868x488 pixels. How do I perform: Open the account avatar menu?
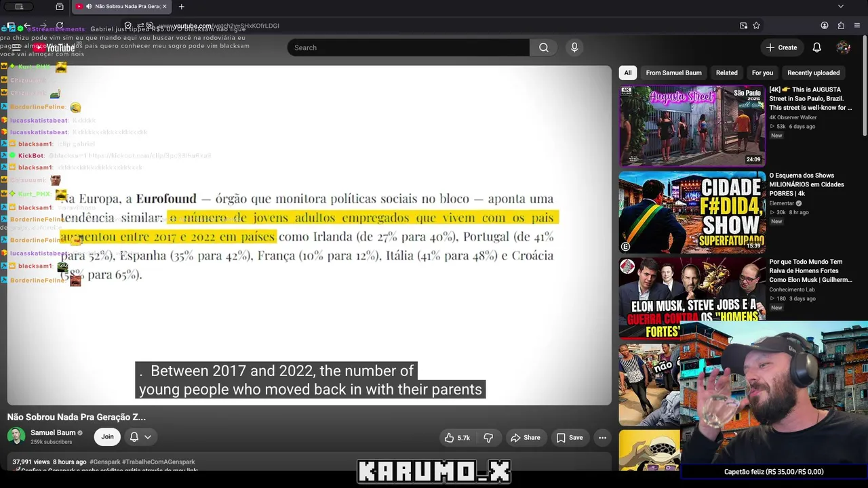pyautogui.click(x=844, y=47)
